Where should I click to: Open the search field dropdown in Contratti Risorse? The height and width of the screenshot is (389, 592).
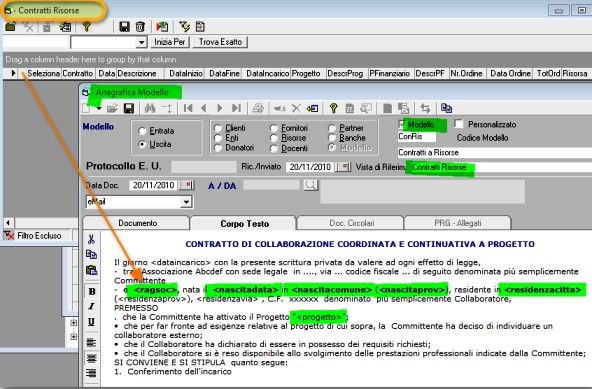point(141,42)
